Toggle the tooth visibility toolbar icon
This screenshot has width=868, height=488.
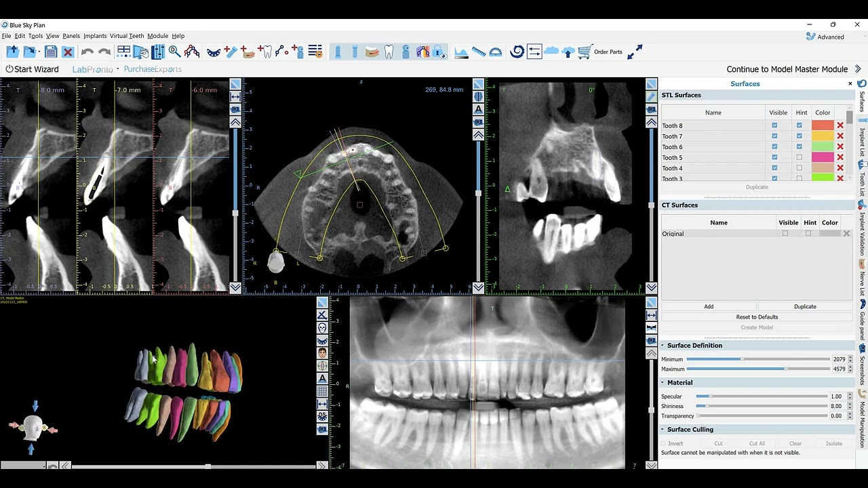[389, 52]
